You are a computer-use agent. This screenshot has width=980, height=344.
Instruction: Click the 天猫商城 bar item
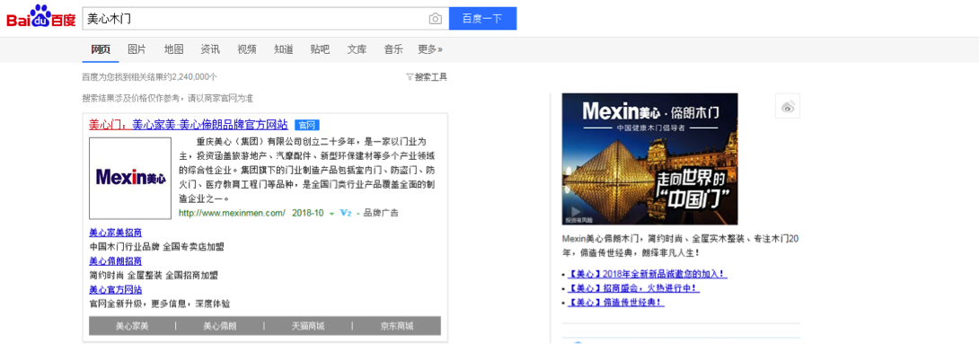(x=308, y=326)
